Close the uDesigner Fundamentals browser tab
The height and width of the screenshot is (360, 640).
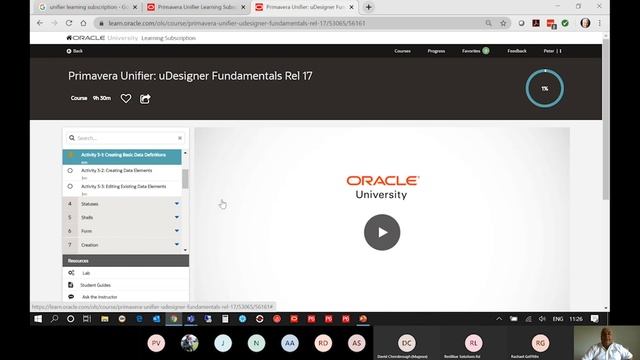pos(351,7)
